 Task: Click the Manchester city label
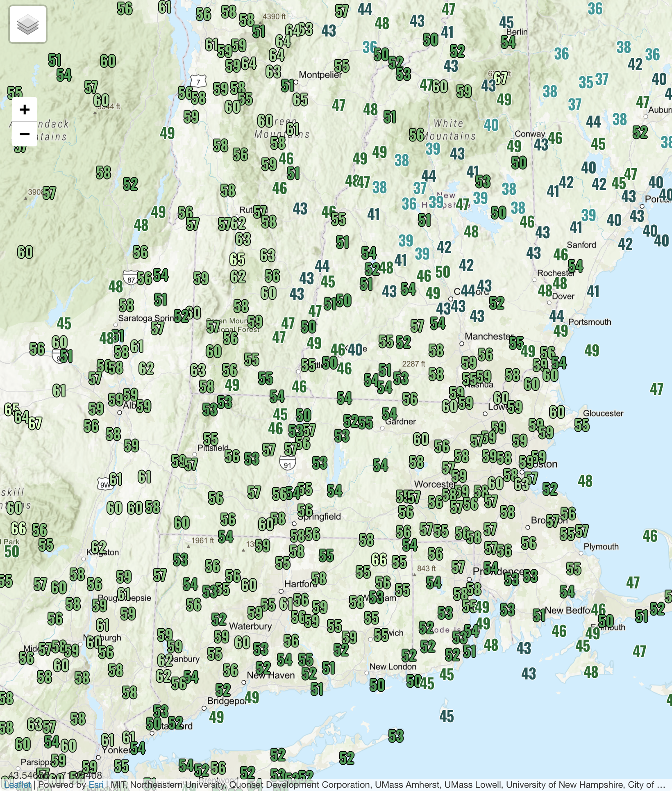point(488,336)
